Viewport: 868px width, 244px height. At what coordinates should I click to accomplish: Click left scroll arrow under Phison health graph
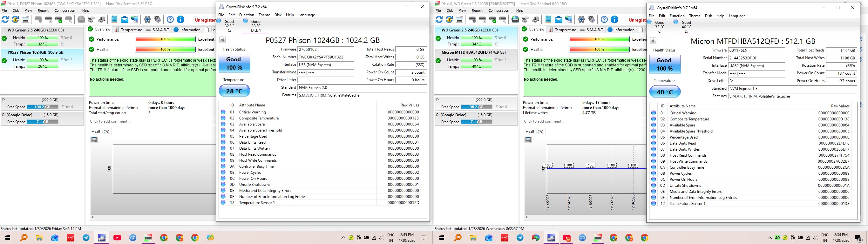[93, 217]
